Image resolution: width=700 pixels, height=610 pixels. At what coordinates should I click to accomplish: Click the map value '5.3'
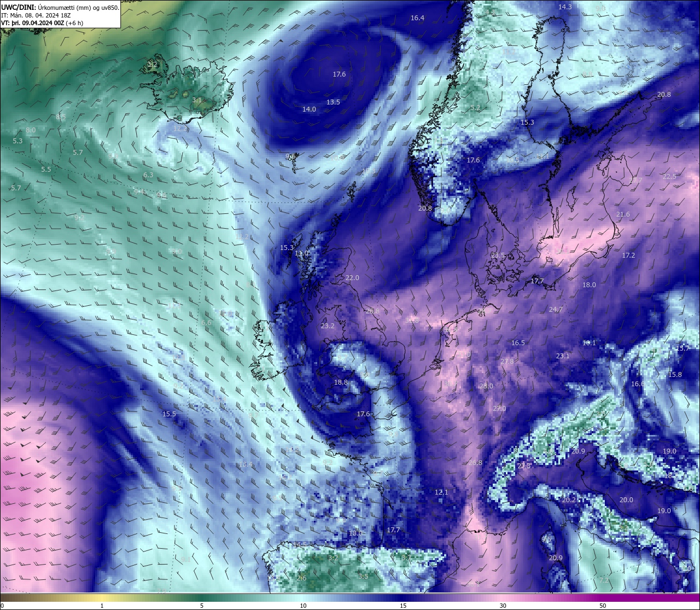tap(17, 141)
